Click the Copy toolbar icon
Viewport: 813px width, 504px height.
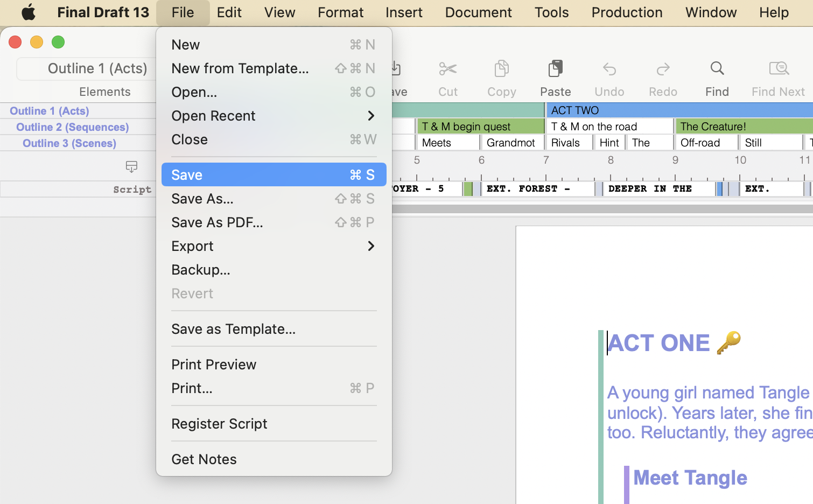[x=501, y=69]
